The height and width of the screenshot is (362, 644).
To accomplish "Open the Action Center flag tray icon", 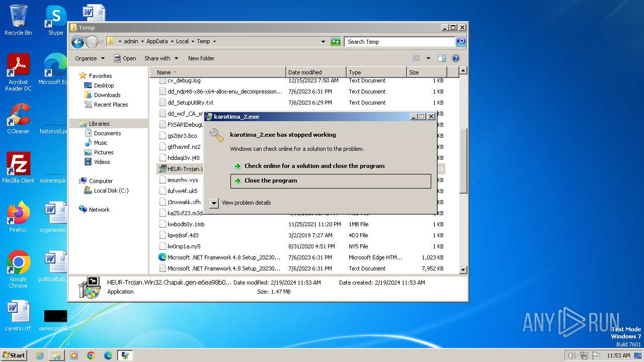I will [596, 355].
